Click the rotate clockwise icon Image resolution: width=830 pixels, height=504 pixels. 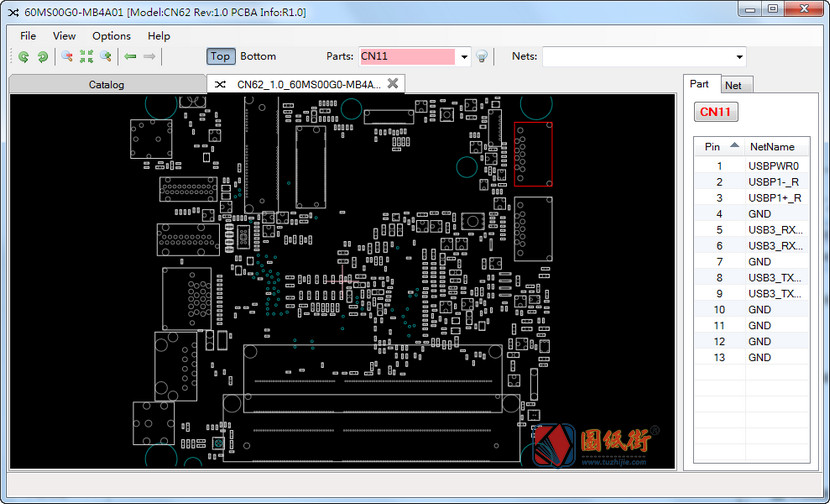coord(43,57)
